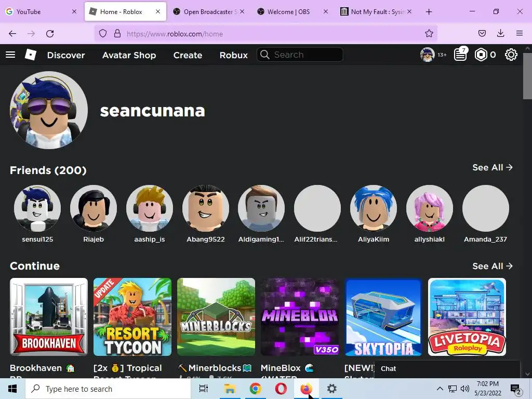Open the Friends (200) heading link
Viewport: 532px width, 399px height.
tap(48, 170)
